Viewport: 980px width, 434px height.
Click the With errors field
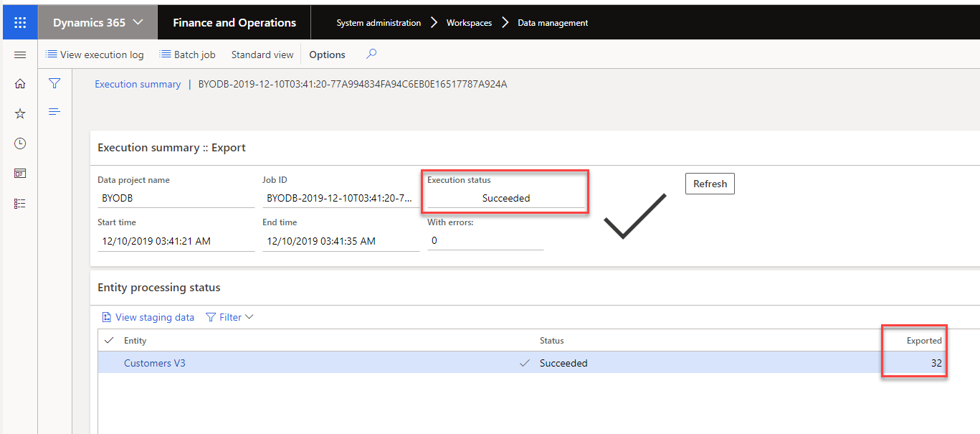(x=485, y=240)
